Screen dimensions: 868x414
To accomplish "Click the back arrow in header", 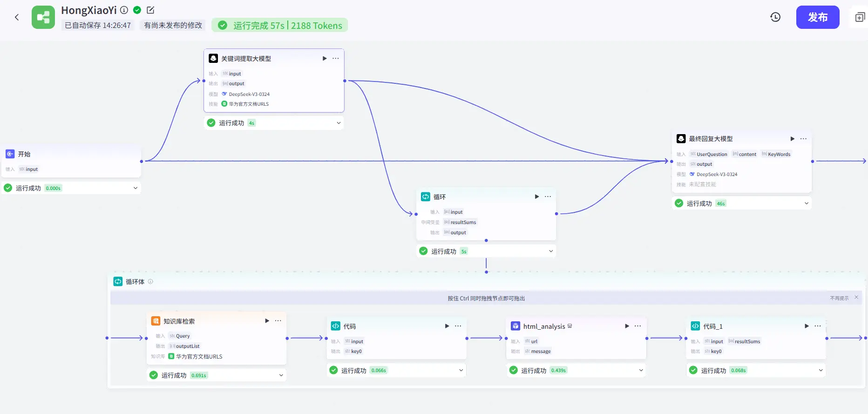I will 17,17.
